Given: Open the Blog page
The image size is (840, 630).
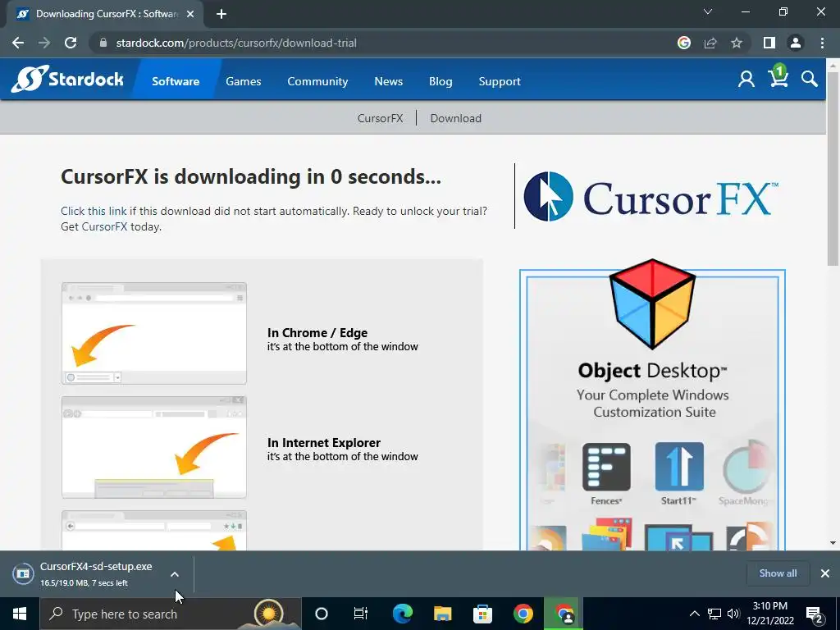Looking at the screenshot, I should (x=441, y=81).
